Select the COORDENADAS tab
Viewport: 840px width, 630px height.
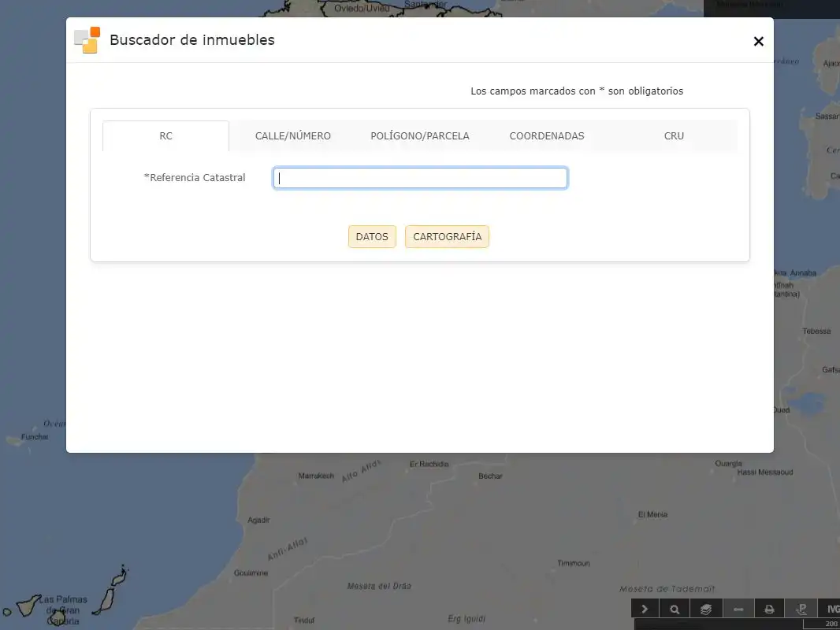[x=547, y=136]
